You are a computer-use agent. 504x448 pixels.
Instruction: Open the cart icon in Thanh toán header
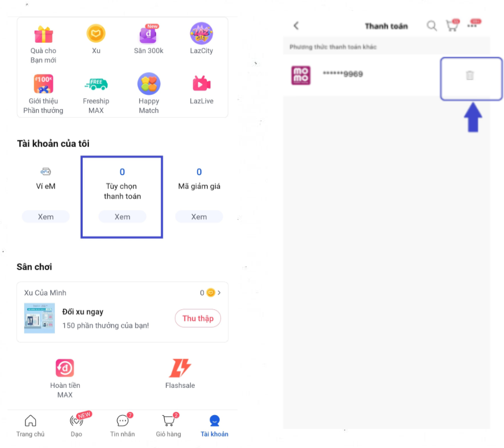[453, 25]
